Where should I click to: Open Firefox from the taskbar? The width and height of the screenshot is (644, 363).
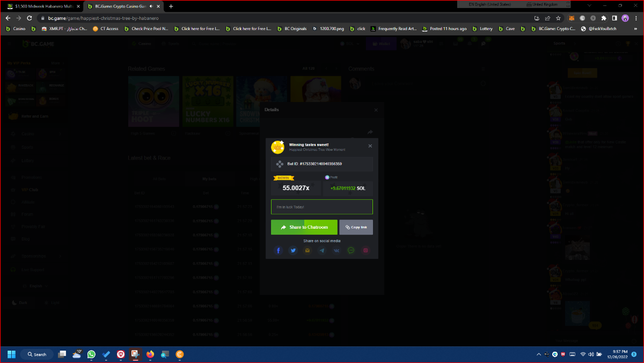click(x=150, y=354)
